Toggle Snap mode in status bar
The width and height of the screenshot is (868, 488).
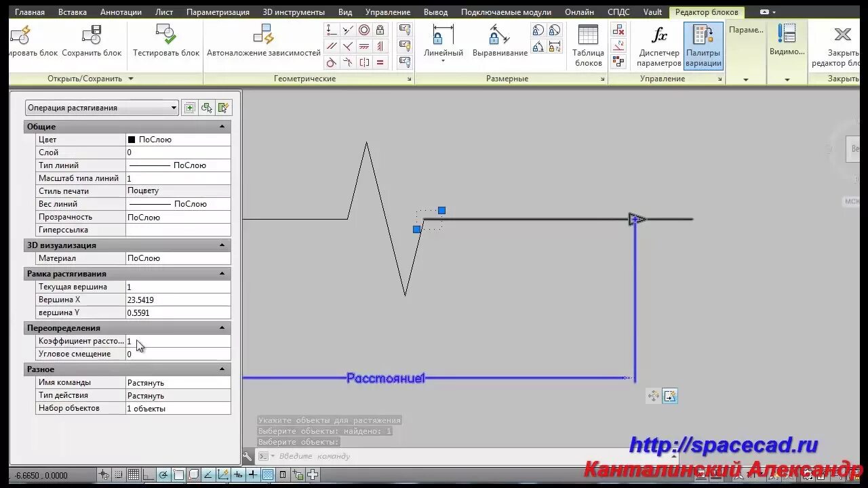click(119, 475)
